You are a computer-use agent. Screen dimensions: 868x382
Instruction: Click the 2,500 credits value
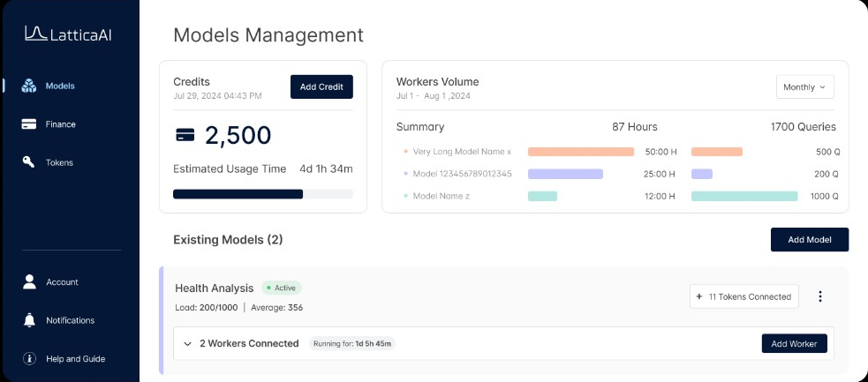click(x=238, y=135)
